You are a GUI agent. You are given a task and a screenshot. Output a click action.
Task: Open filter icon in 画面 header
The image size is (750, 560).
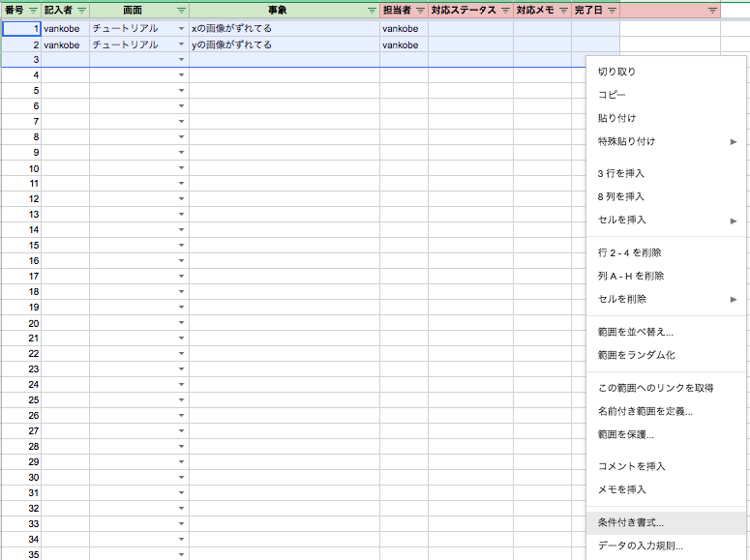pos(181,11)
